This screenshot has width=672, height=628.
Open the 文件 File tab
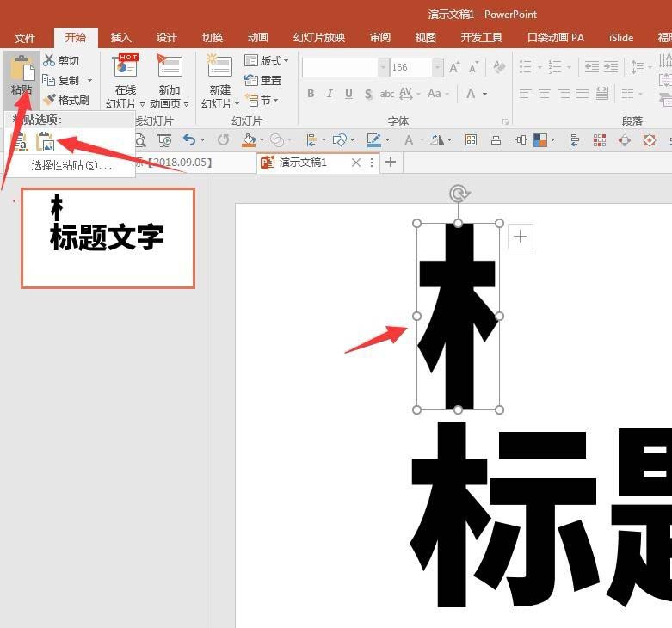tap(25, 38)
